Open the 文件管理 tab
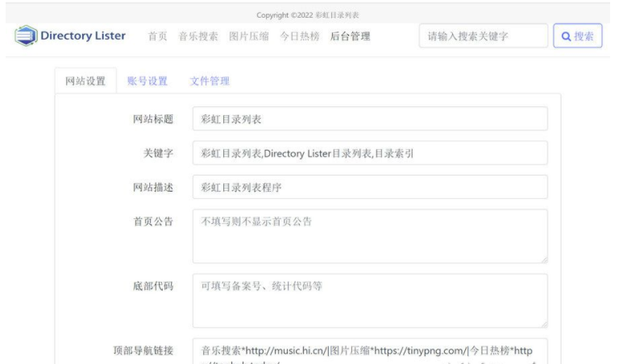 click(x=210, y=81)
